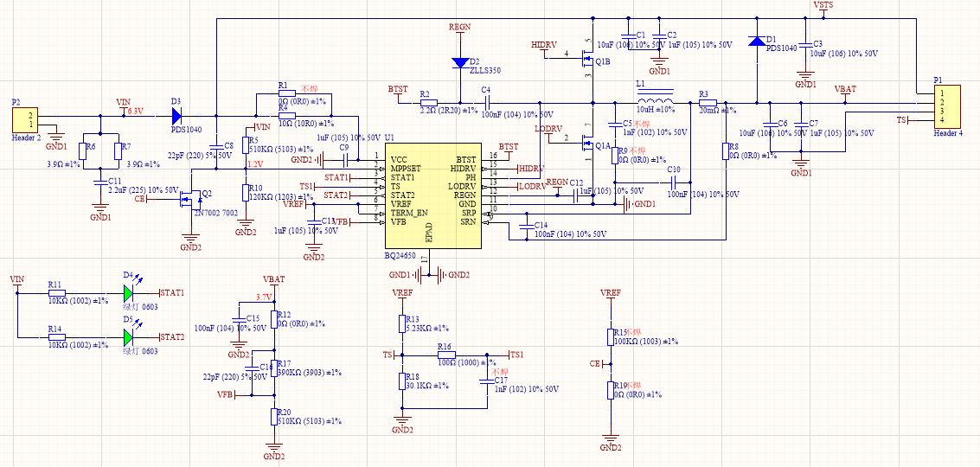Image resolution: width=980 pixels, height=467 pixels.
Task: Click the 1.2V voltage annotation
Action: click(x=256, y=163)
